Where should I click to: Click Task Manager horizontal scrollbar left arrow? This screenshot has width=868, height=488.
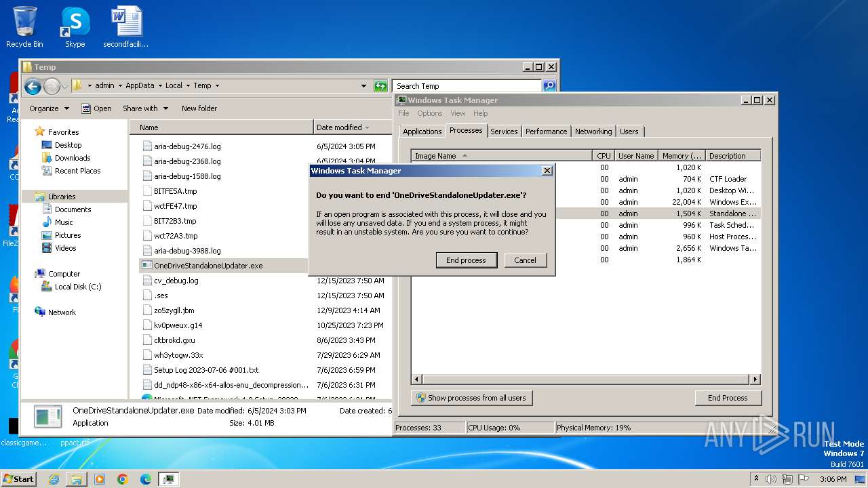point(417,380)
